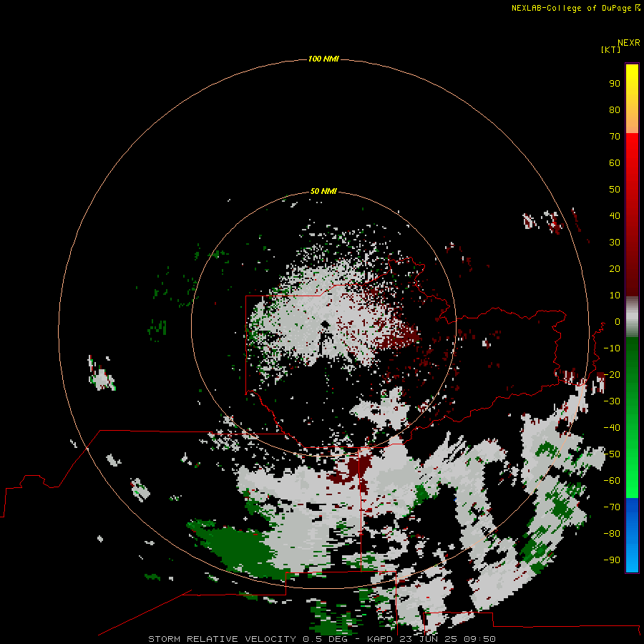Click the 50 NMI range ring label

coord(323,191)
